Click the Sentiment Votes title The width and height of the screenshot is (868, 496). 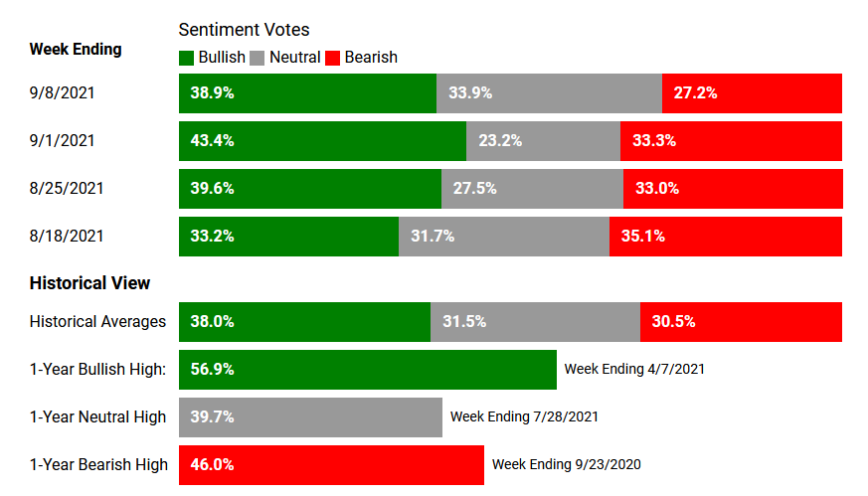pyautogui.click(x=244, y=31)
